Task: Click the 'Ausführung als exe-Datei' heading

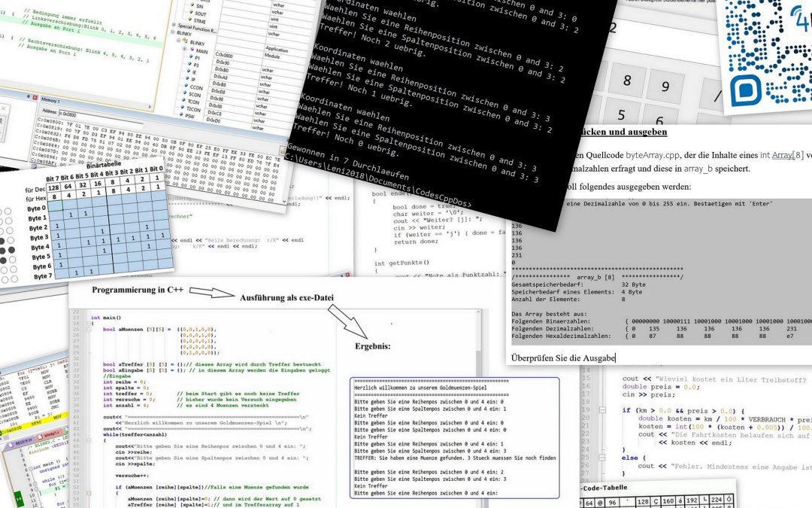Action: 286,297
